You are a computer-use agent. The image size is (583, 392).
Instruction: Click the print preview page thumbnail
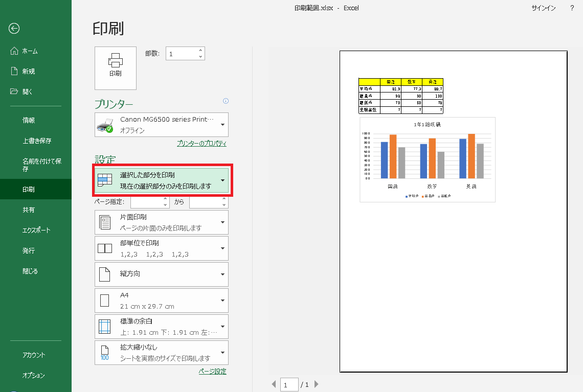(453, 212)
